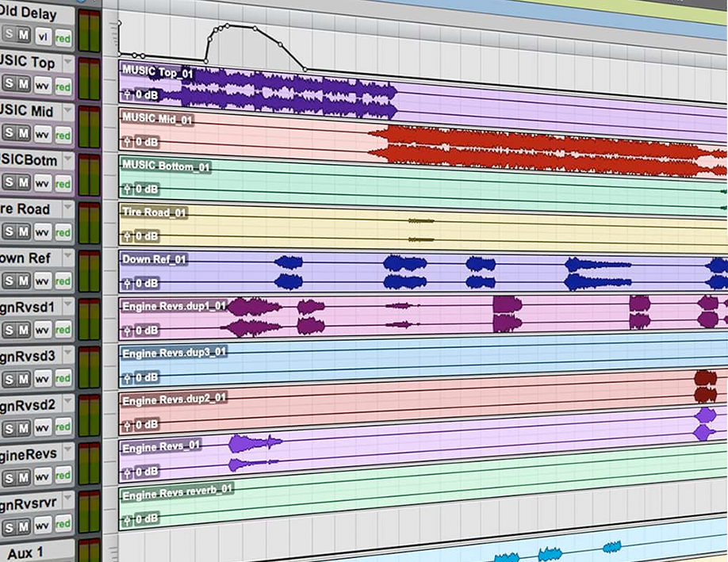Solo the MUSIC Top track
Image resolution: width=728 pixels, height=562 pixels.
click(x=9, y=83)
